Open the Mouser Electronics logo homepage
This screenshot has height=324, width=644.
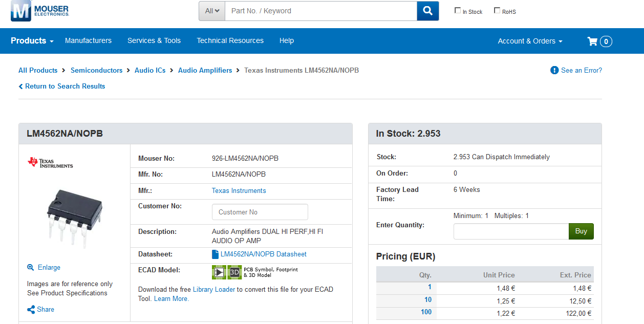coord(40,11)
